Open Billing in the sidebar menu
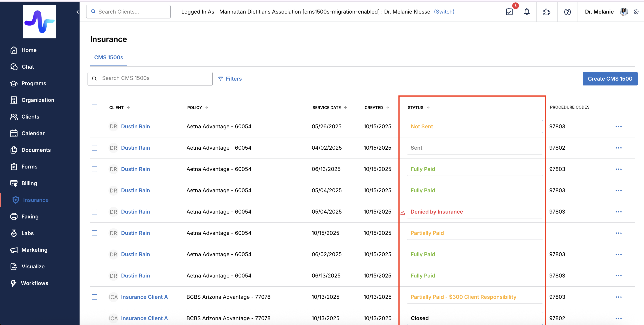 29,183
